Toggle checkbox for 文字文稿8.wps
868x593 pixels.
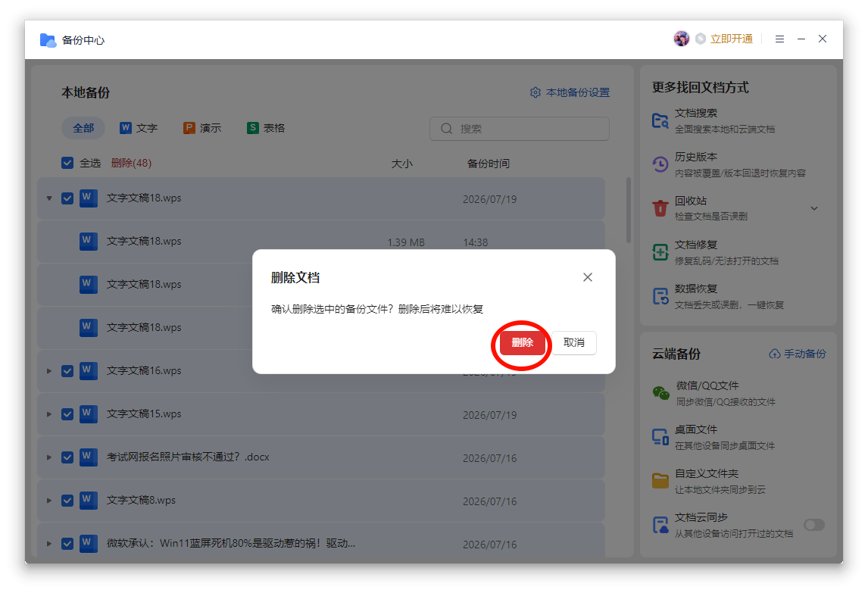tap(67, 501)
